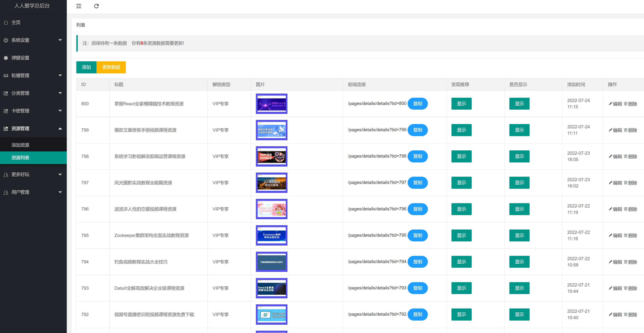
Task: Collapse the 资源管理 menu arrow
Action: [x=60, y=128]
